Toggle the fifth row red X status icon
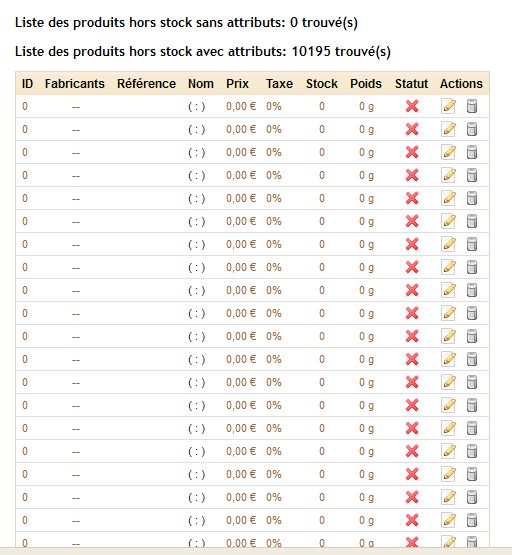Image resolution: width=512 pixels, height=555 pixels. coord(412,198)
